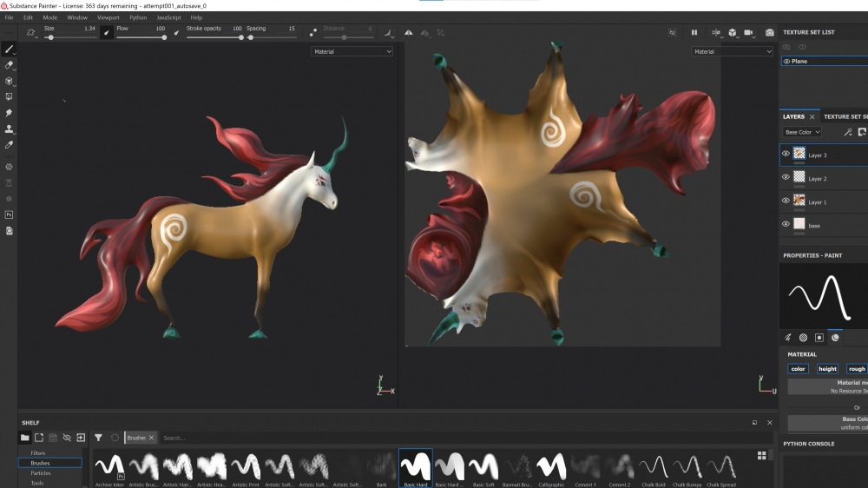Image resolution: width=868 pixels, height=488 pixels.
Task: Select the Polygon Fill tool
Action: 9,96
